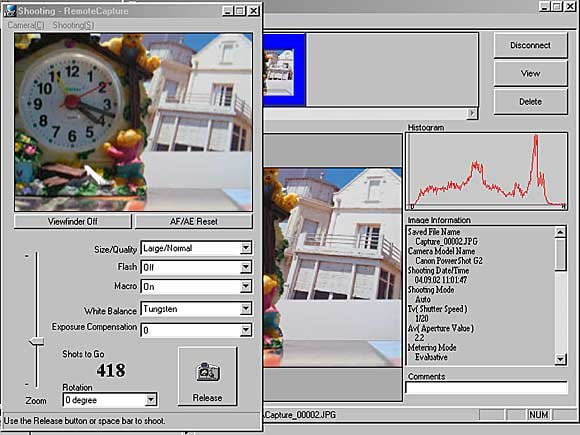
Task: Open the Camera menu
Action: coord(26,25)
